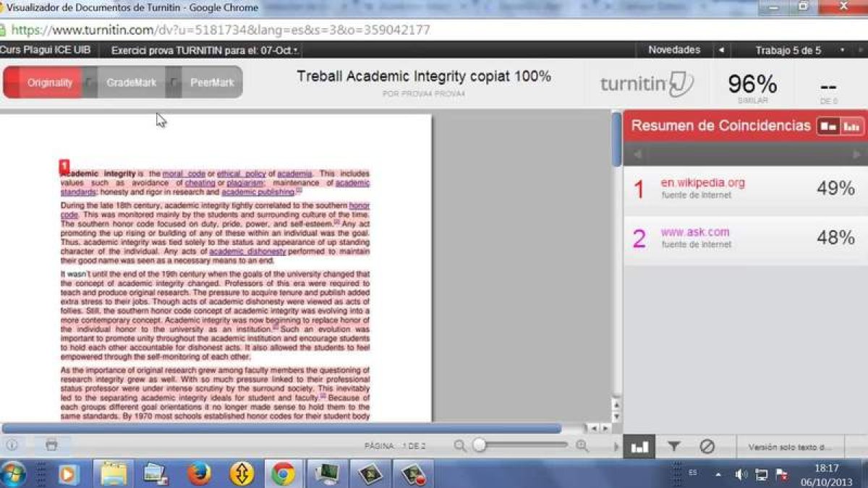The width and height of the screenshot is (868, 488).
Task: Open the filter funnel settings icon
Action: point(673,446)
